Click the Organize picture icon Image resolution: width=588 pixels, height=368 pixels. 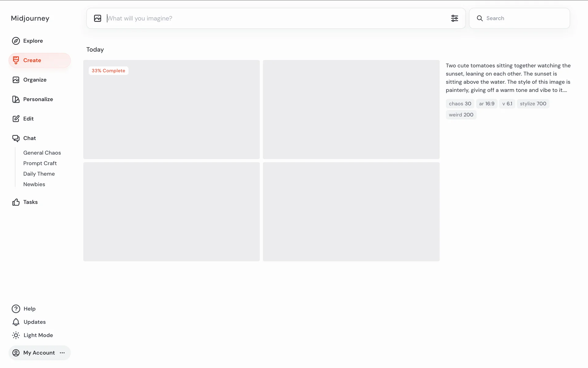[16, 80]
